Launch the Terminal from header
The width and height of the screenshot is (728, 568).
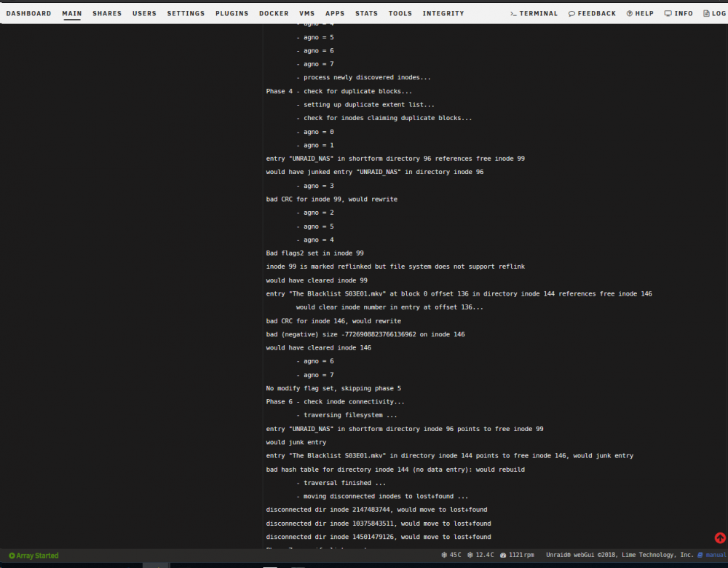click(x=534, y=13)
